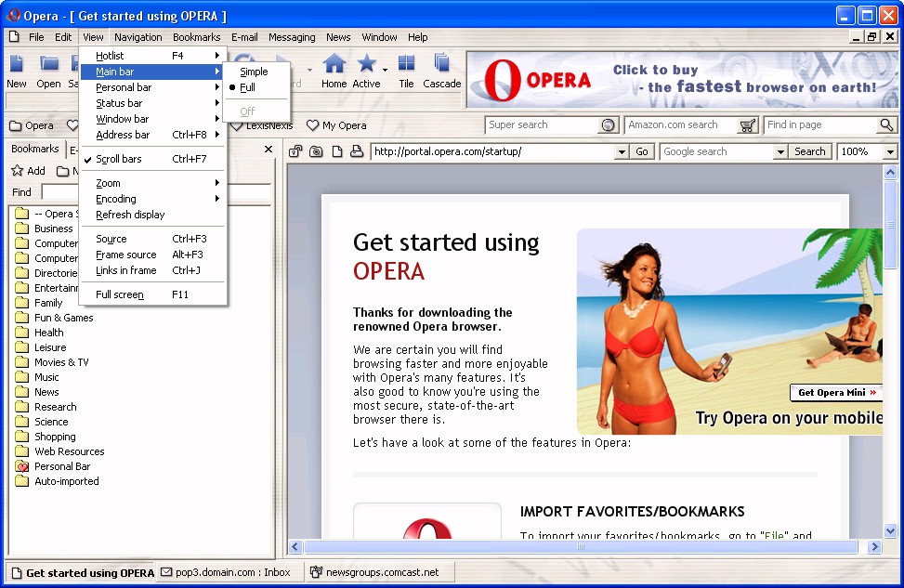Choose Source from View menu
The image size is (904, 588).
(152, 240)
